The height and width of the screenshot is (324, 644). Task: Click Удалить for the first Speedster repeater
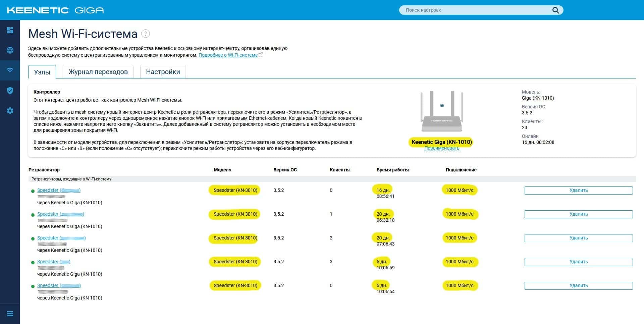coord(578,191)
